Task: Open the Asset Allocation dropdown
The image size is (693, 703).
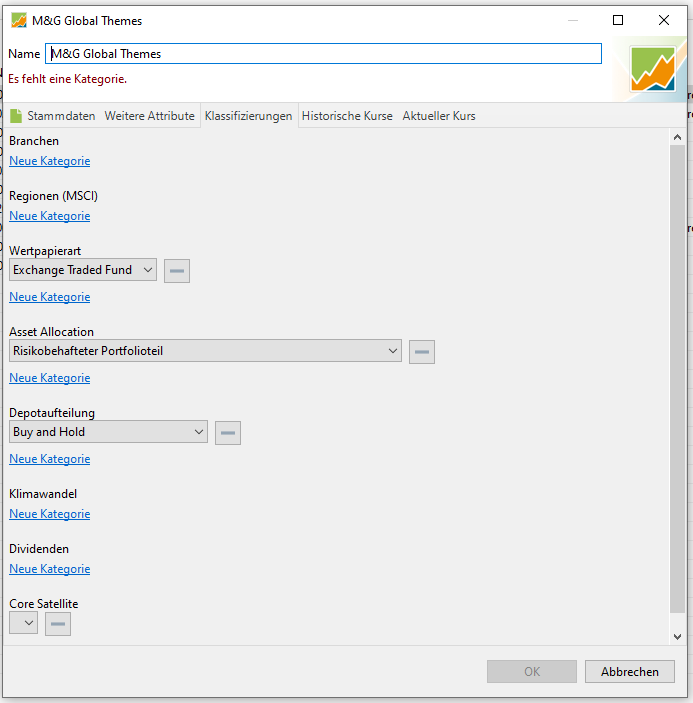Action: point(205,351)
